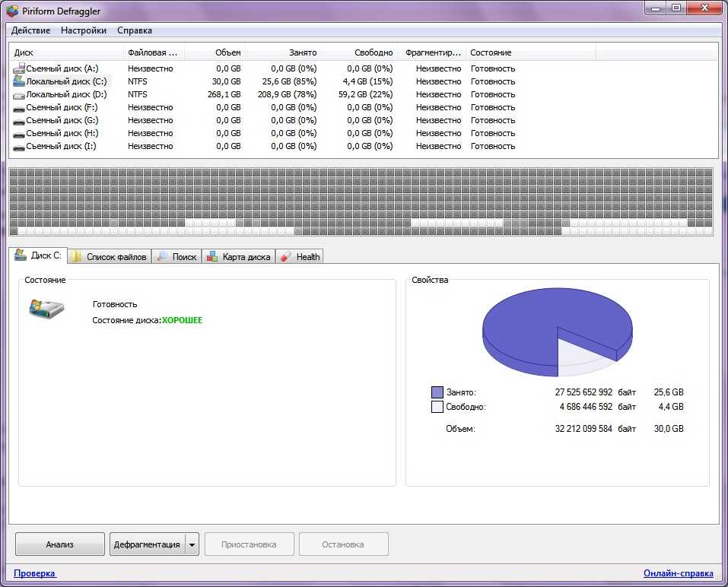Select local disk (D:) icon in list

[19, 94]
